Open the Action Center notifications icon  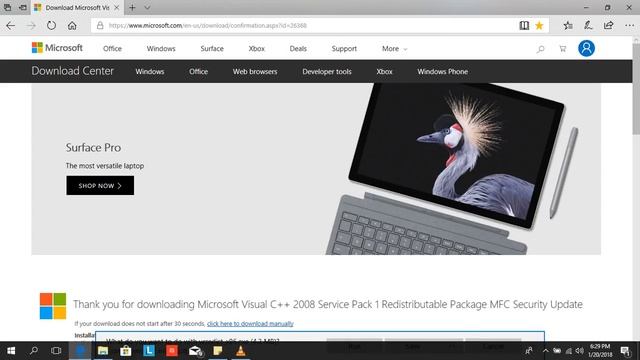[625, 351]
